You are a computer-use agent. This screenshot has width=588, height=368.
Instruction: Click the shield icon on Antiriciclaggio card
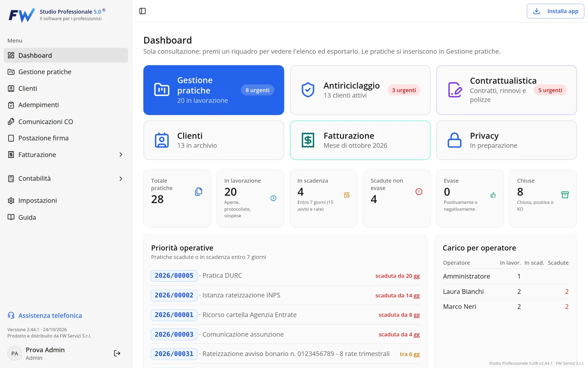pyautogui.click(x=308, y=90)
